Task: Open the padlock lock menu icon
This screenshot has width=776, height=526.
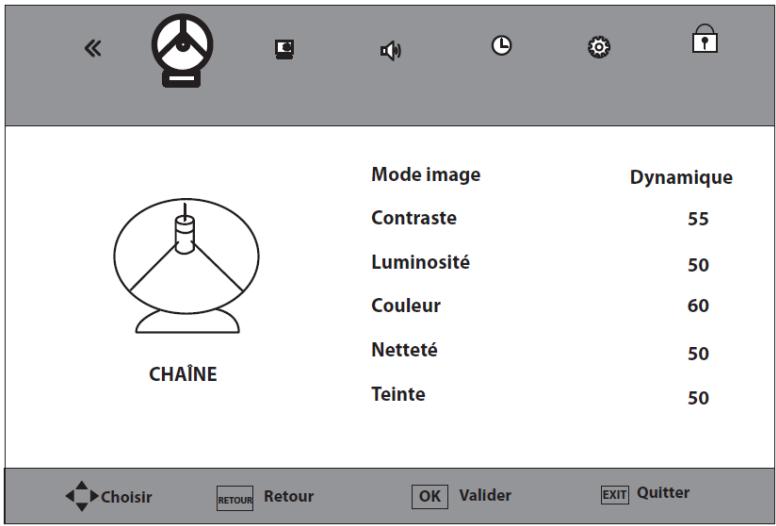Action: [x=705, y=39]
